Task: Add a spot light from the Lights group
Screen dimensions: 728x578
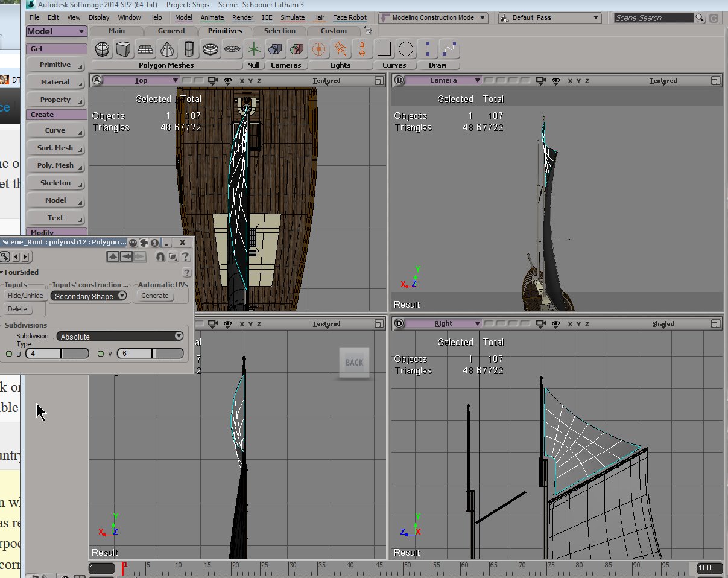Action: click(340, 49)
